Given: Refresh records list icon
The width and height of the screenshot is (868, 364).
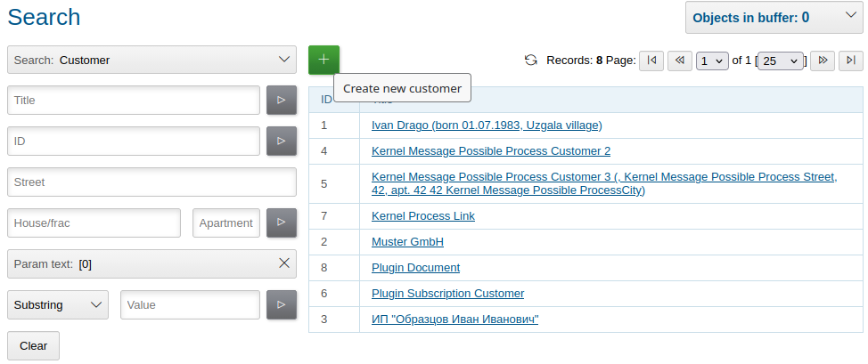Looking at the screenshot, I should pyautogui.click(x=531, y=61).
